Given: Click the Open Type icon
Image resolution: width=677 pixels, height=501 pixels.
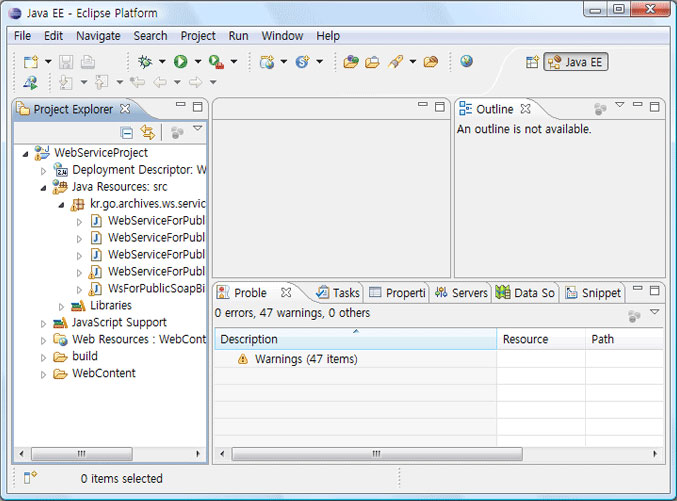Looking at the screenshot, I should [351, 62].
